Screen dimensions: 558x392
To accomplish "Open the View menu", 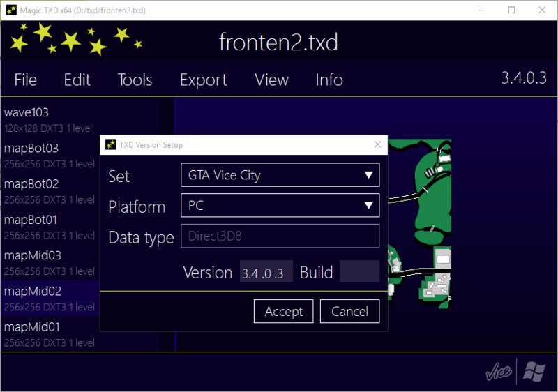I will point(271,80).
